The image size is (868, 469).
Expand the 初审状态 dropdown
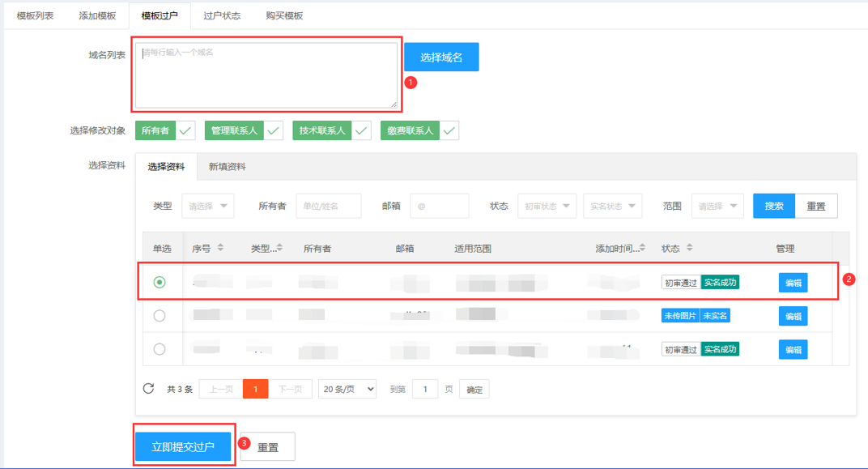[547, 206]
